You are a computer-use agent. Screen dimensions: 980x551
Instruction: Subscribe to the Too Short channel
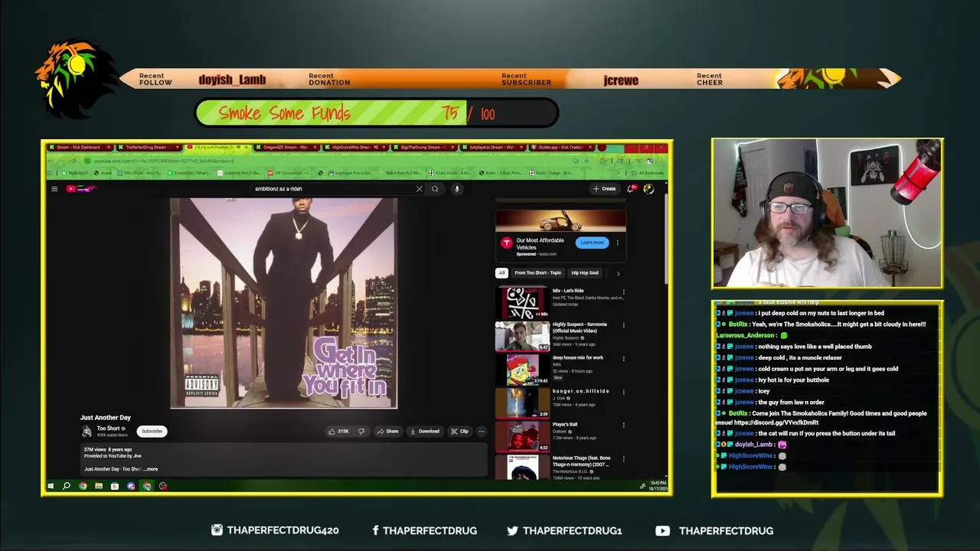tap(152, 431)
